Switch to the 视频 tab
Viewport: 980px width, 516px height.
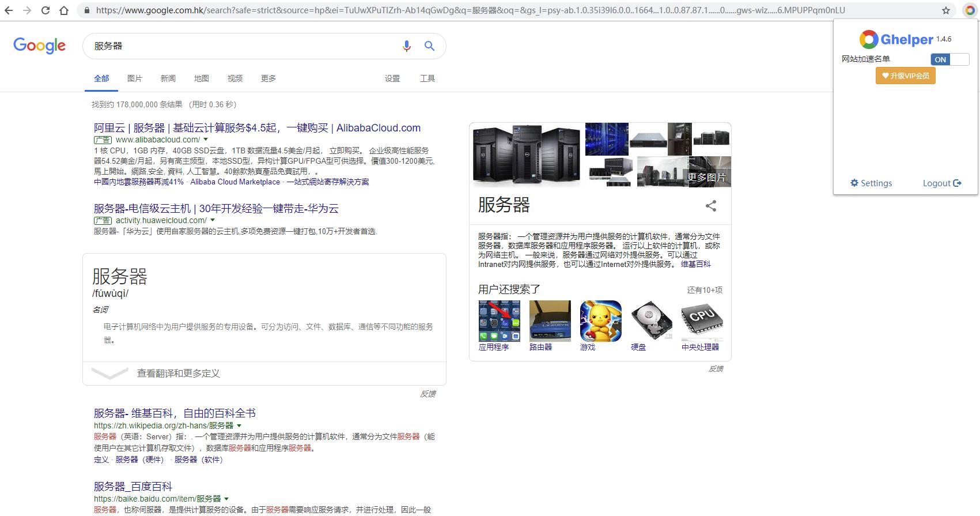[235, 78]
